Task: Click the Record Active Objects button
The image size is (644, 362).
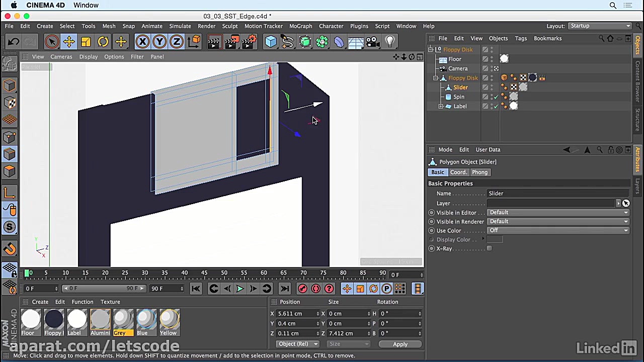Action: point(302,289)
